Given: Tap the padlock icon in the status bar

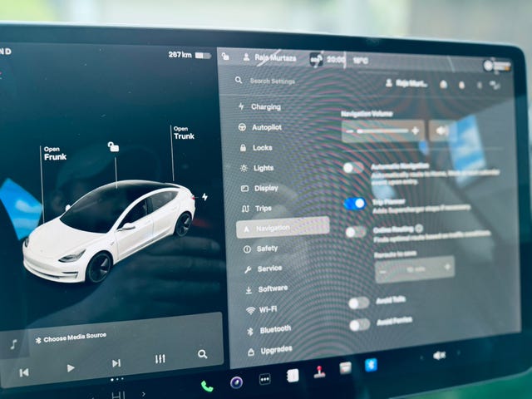Looking at the screenshot, I should pyautogui.click(x=225, y=56).
